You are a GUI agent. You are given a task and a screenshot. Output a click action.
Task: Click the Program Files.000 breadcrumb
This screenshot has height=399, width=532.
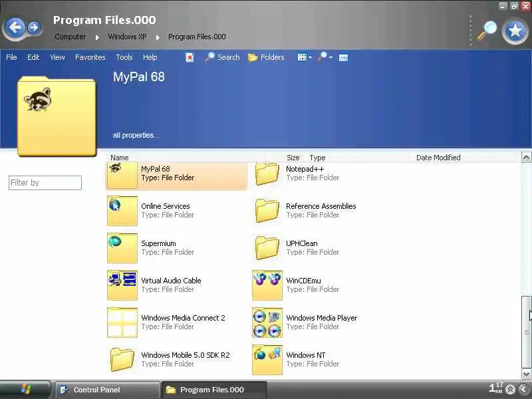point(197,37)
